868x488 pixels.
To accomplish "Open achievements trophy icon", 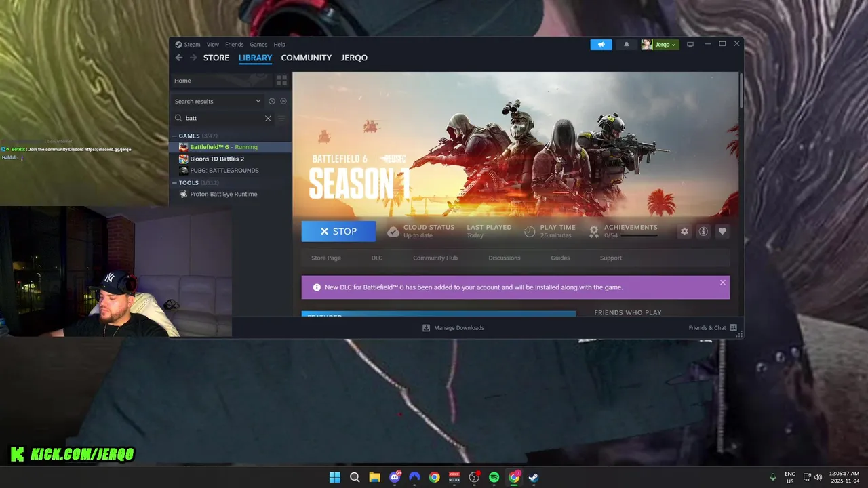I will click(594, 231).
